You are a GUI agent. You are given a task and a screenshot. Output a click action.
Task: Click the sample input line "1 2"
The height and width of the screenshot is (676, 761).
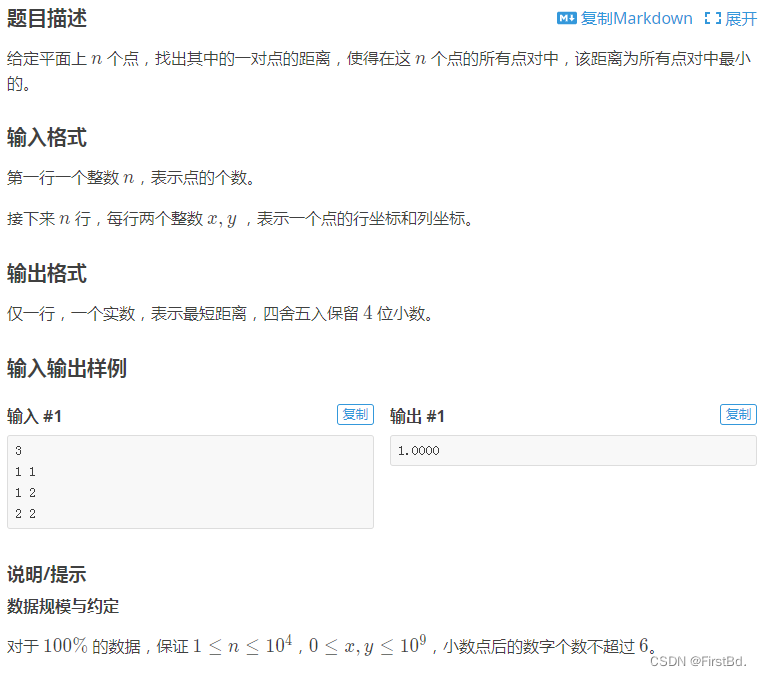25,493
